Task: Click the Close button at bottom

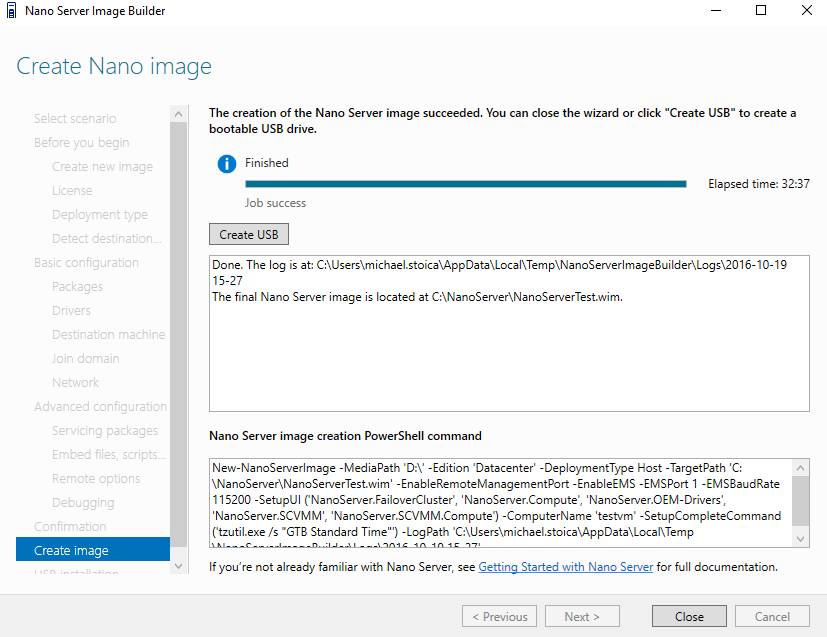Action: pos(689,616)
